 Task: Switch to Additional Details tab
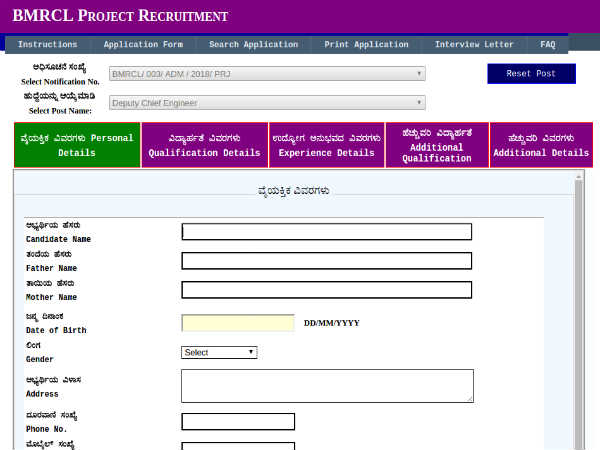point(541,145)
